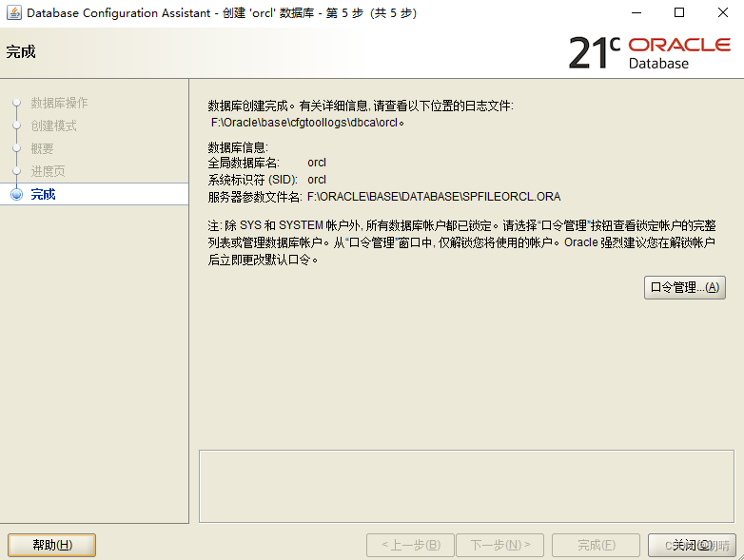Maximize the Database Configuration Assistant window
The width and height of the screenshot is (744, 560).
pos(679,12)
